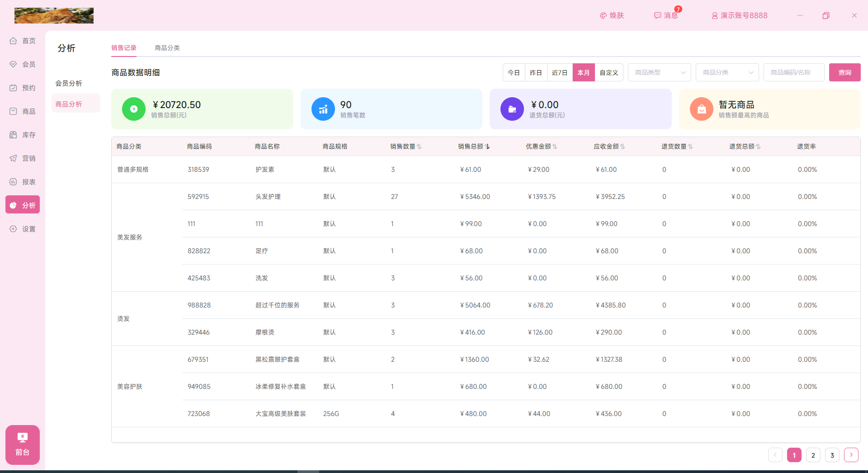Select the 分析 pie chart icon
Screen dimensions: 868x473
(13, 205)
